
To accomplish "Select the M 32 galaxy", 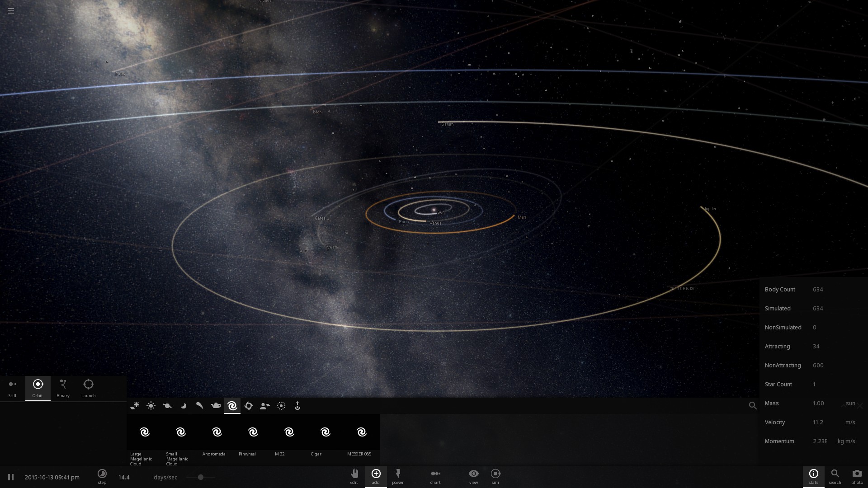I will point(289,436).
